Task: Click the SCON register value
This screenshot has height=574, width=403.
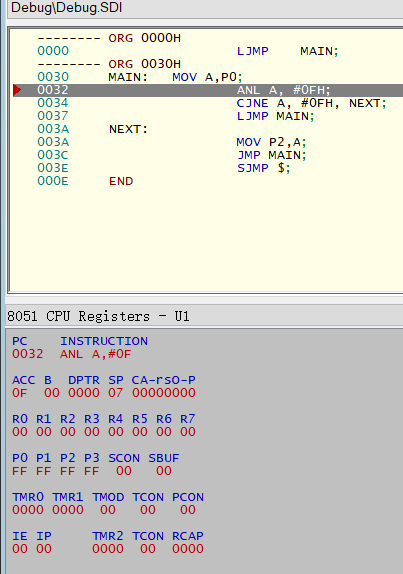Action: click(x=124, y=471)
